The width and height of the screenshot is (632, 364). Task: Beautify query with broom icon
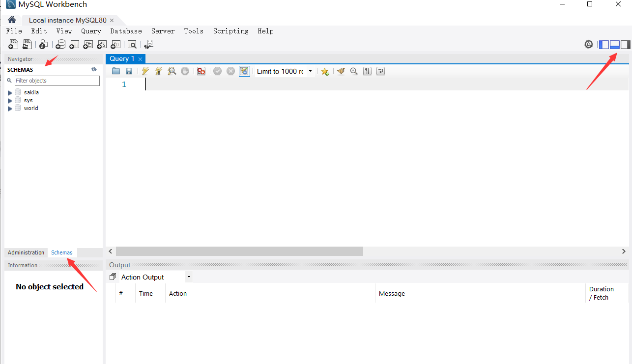click(341, 71)
